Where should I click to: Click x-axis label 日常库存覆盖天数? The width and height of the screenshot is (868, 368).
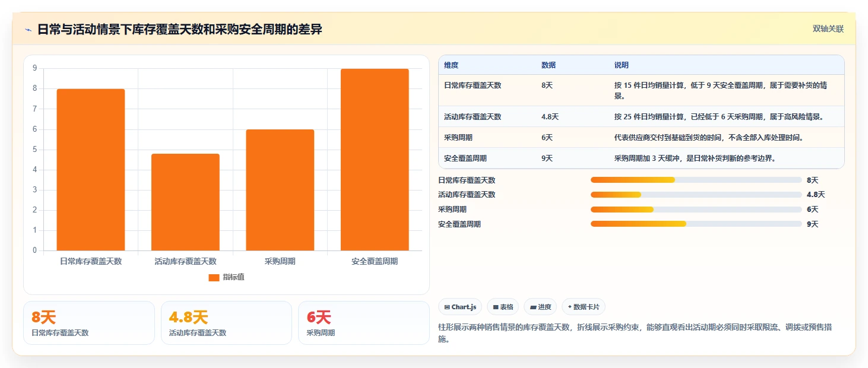point(91,261)
